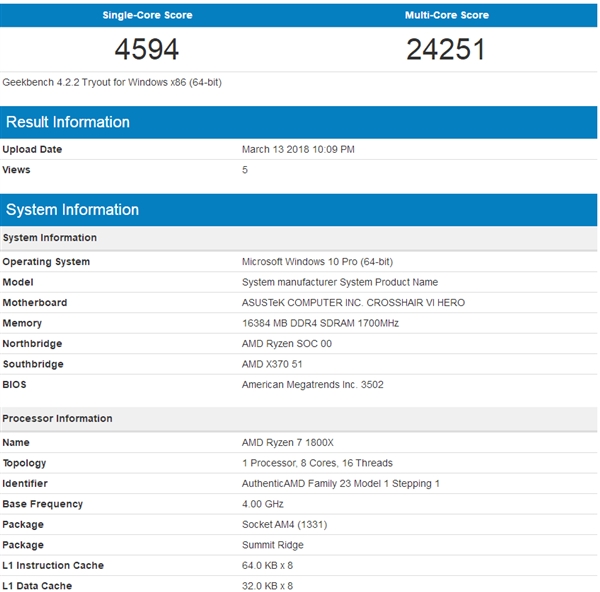Screen dimensions: 600x592
Task: Click the Processor Information subheading row
Action: tap(298, 419)
